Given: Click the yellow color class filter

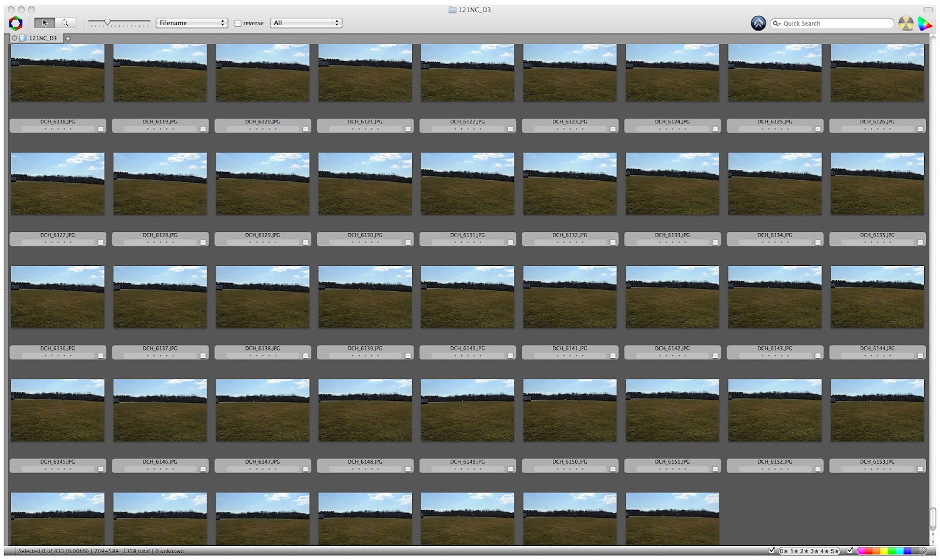Looking at the screenshot, I should (884, 551).
